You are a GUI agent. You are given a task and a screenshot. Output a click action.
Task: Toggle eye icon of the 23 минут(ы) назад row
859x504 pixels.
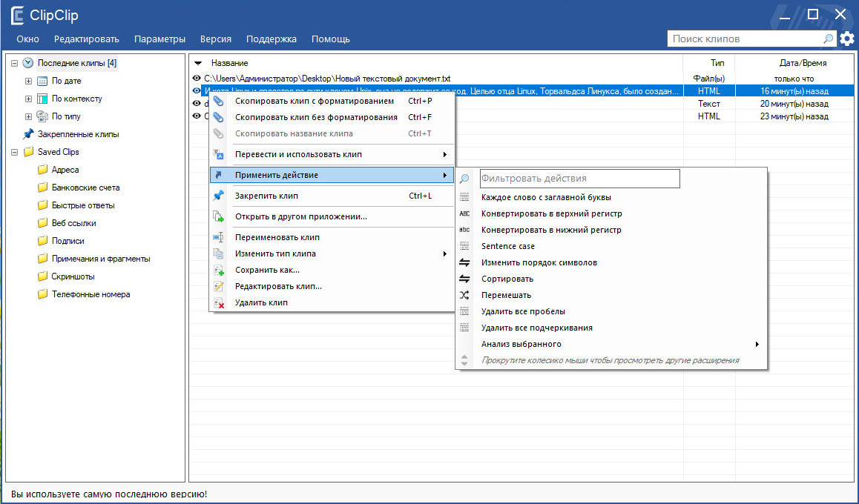[197, 116]
